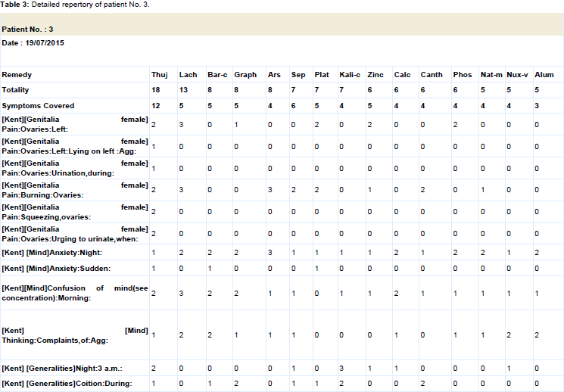The width and height of the screenshot is (564, 392).
Task: Click the 'Graph' column header
Action: pyautogui.click(x=245, y=75)
